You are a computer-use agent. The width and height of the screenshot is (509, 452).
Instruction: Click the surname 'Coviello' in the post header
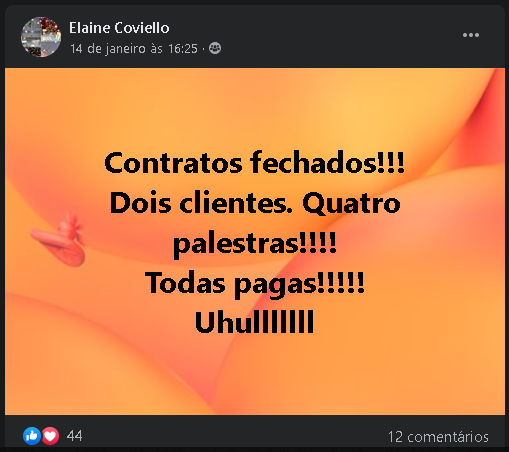142,28
